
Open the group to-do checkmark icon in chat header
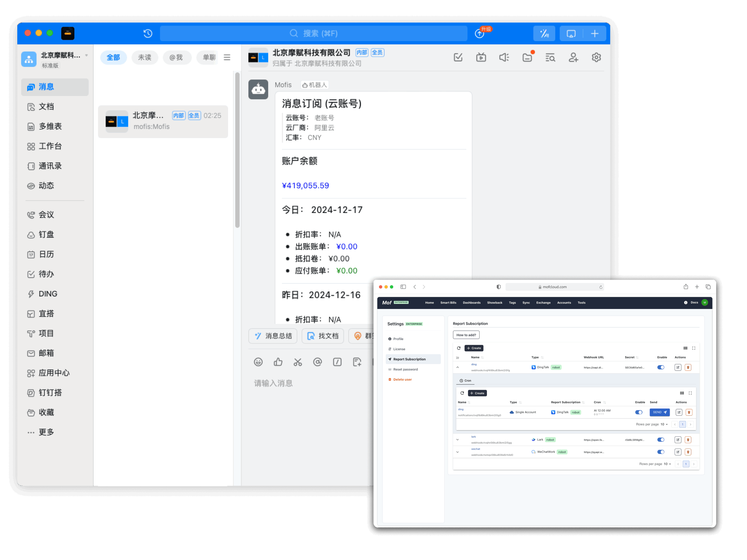pyautogui.click(x=458, y=57)
